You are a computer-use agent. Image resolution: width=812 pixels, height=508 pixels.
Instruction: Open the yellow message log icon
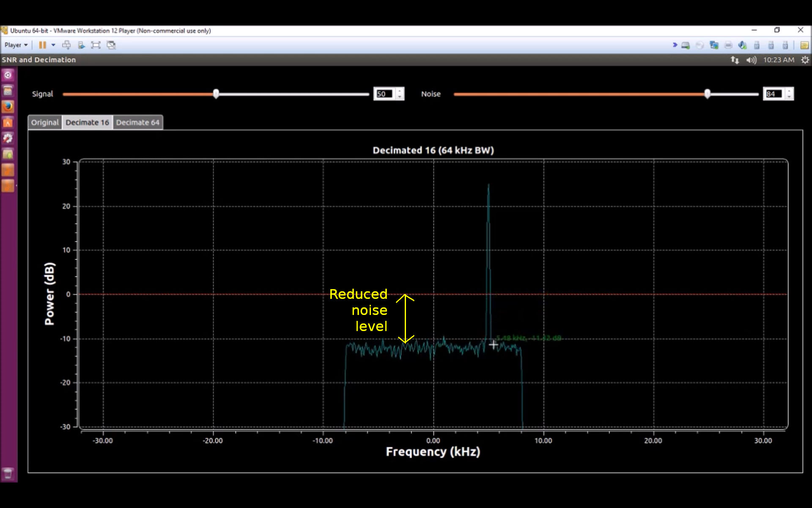click(804, 45)
